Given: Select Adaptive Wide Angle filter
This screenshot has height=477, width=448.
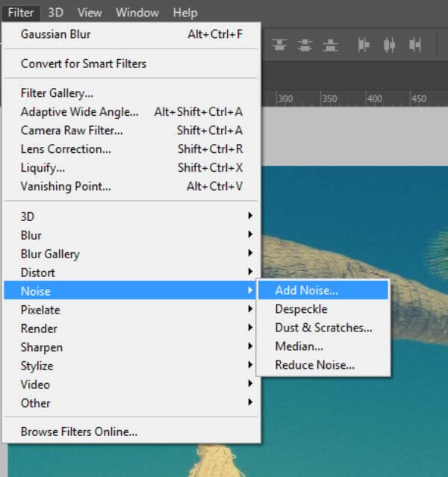Looking at the screenshot, I should (x=131, y=112).
